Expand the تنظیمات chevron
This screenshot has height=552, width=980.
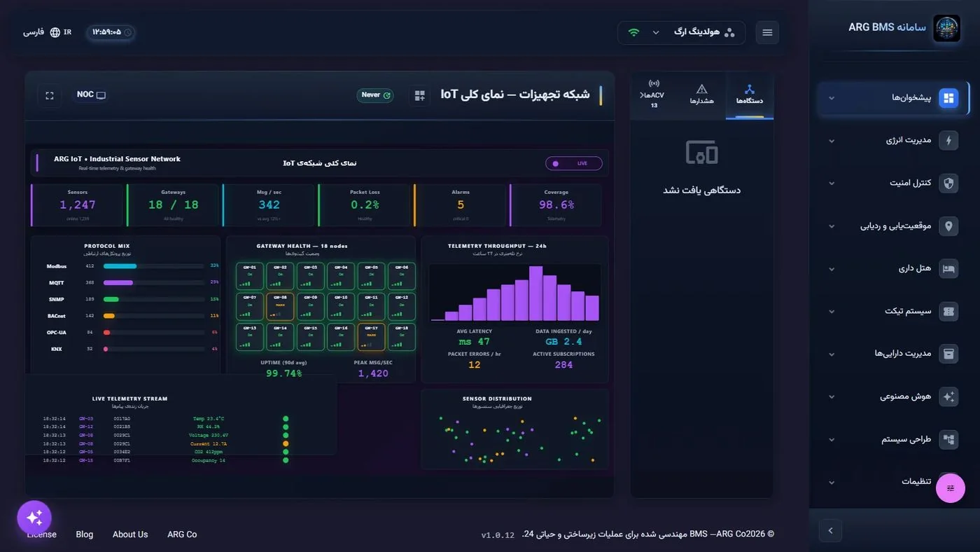point(832,483)
